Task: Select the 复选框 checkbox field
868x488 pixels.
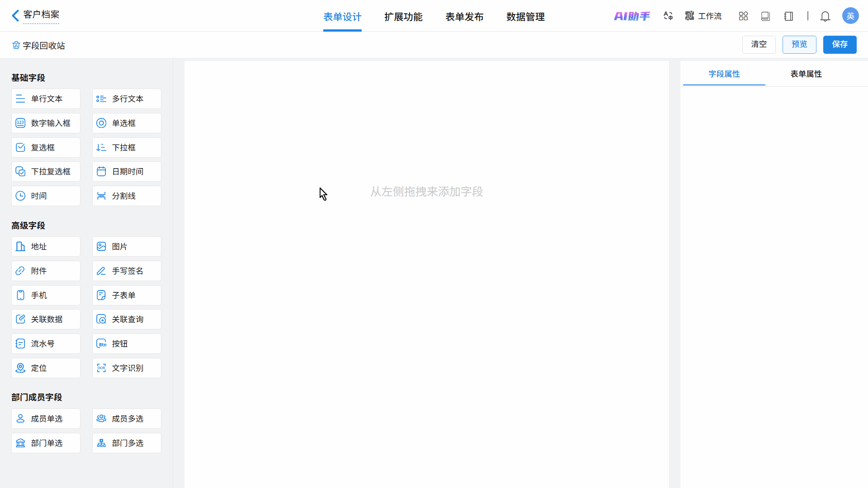Action: point(46,148)
